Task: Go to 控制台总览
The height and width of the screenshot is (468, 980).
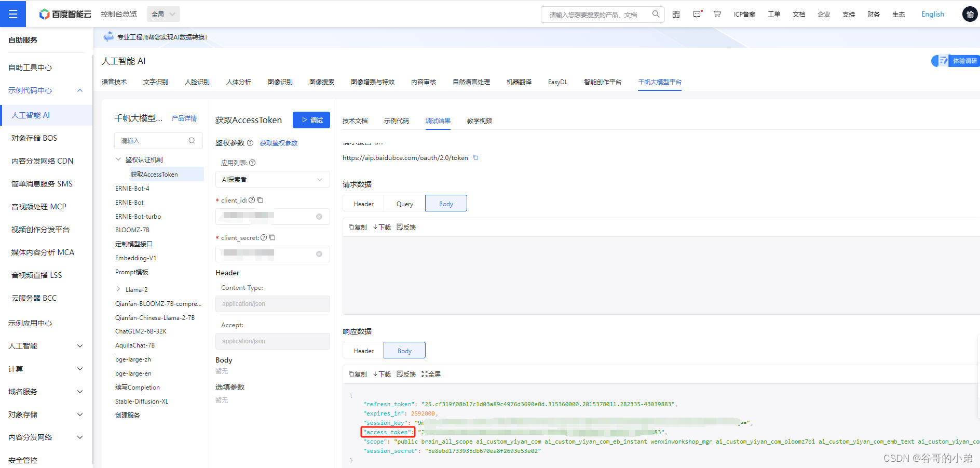Action: (119, 14)
